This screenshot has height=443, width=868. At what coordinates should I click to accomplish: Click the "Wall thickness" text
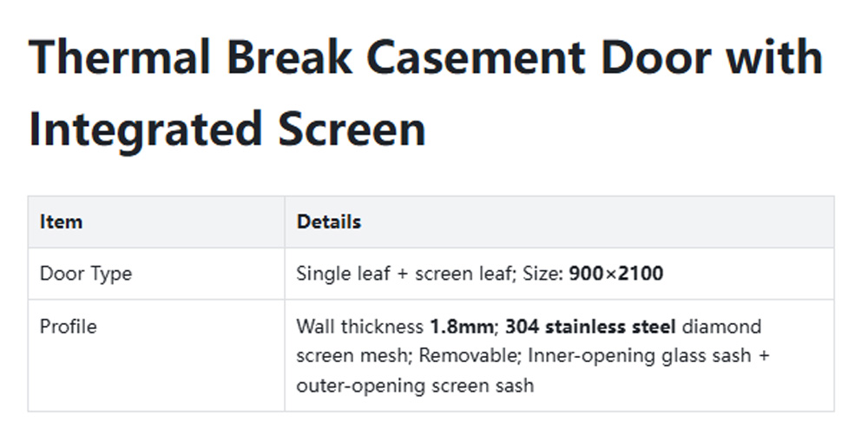coord(360,327)
